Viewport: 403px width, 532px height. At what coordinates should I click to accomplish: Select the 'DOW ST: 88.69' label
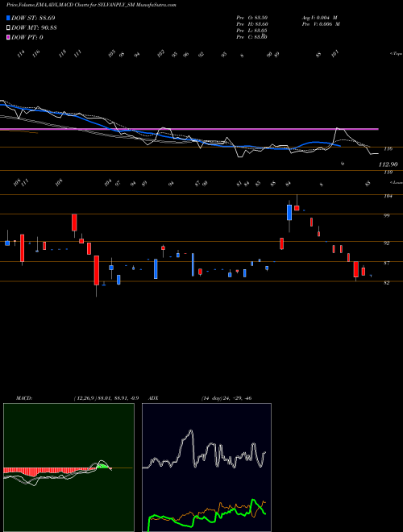click(33, 18)
